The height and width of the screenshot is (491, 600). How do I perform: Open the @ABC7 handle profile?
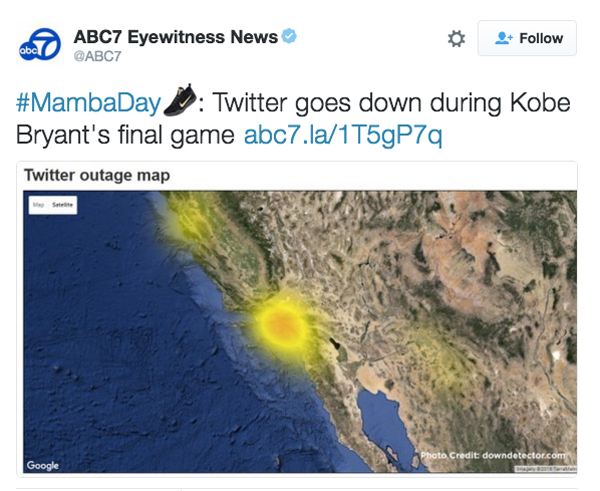(x=97, y=56)
